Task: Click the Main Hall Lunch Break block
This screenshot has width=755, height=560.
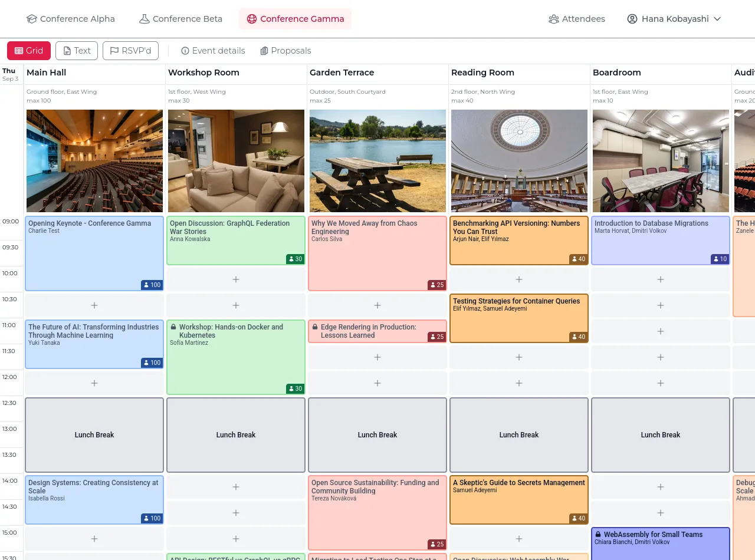Action: [94, 435]
